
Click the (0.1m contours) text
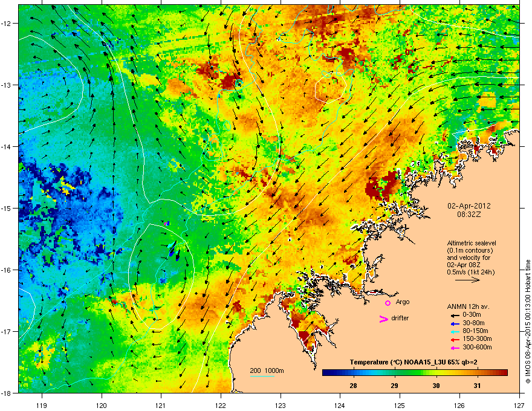(470, 251)
